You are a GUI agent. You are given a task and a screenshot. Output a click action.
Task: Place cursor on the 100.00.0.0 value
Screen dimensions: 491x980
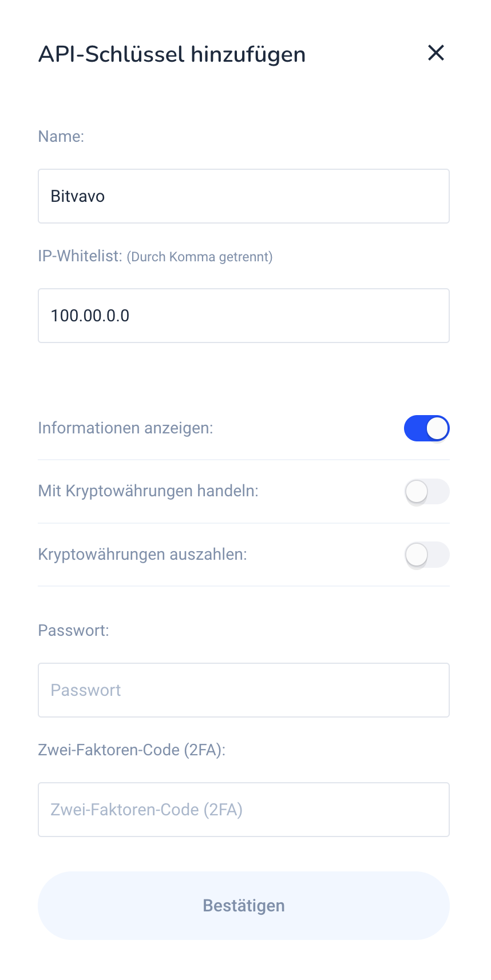[x=90, y=316]
